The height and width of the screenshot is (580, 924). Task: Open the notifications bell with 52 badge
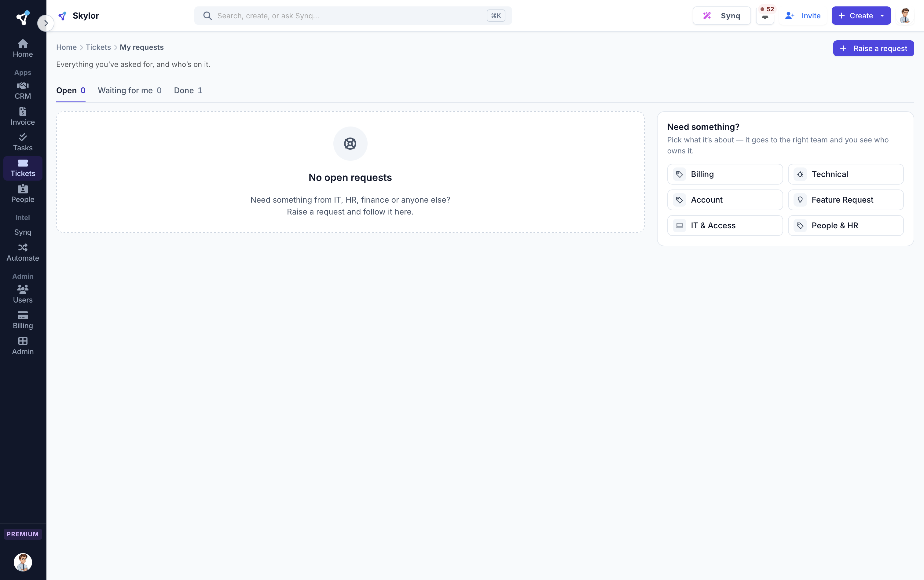(765, 16)
